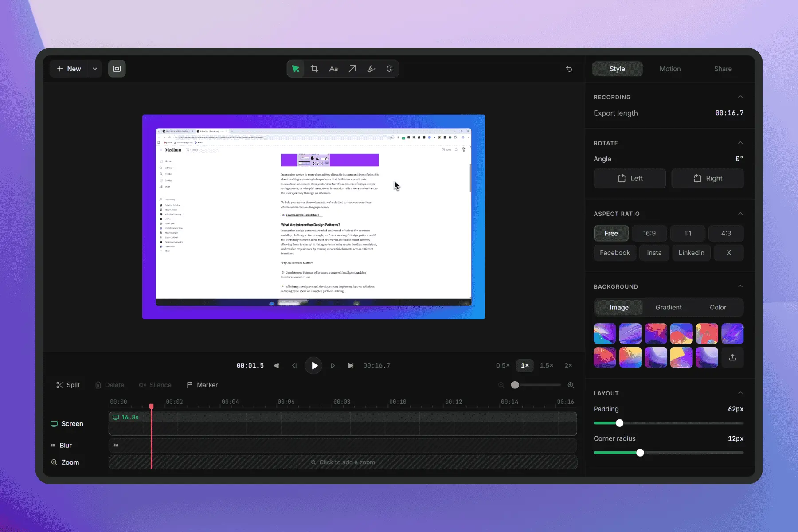Set playback speed to 0.5×
798x532 pixels.
click(x=503, y=365)
